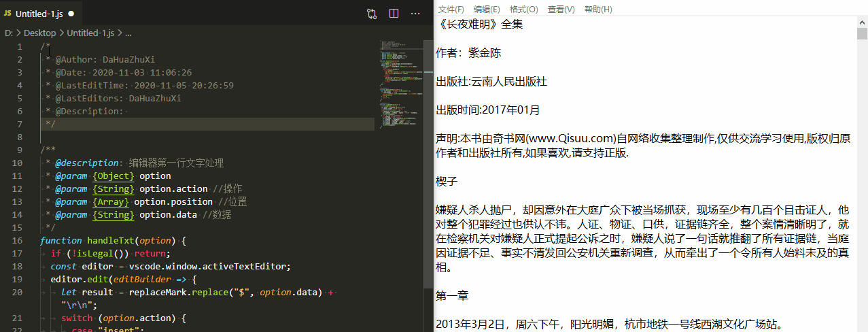Click the {Array} type in the param comment
The image size is (868, 332).
111,201
